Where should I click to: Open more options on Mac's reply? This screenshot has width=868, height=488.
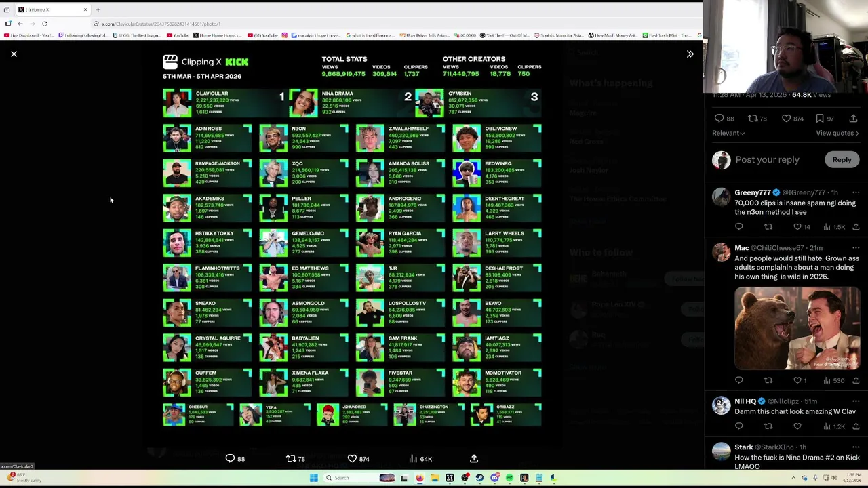tap(856, 248)
